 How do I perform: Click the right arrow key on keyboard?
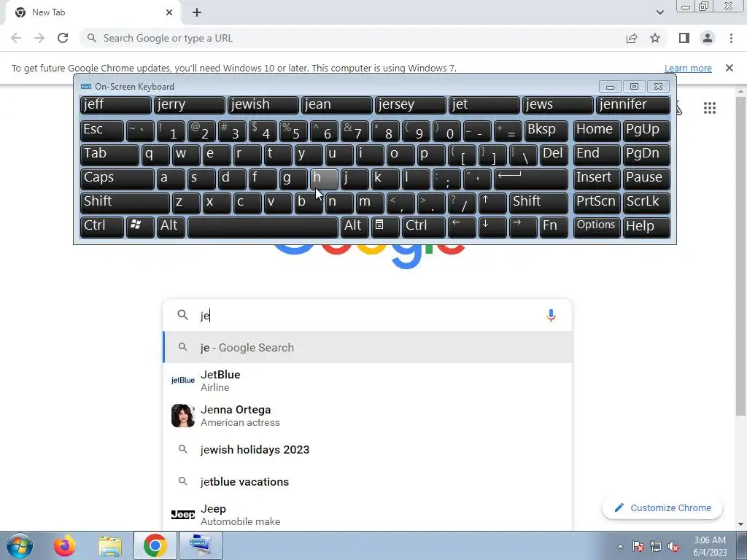pyautogui.click(x=522, y=227)
